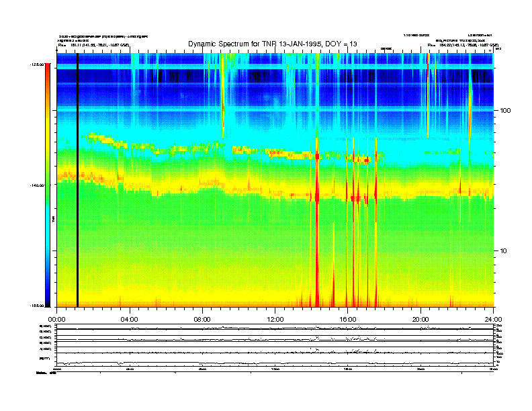Click the 12:00 time axis label
Viewport: 532px width, 411px height.
[x=275, y=320]
